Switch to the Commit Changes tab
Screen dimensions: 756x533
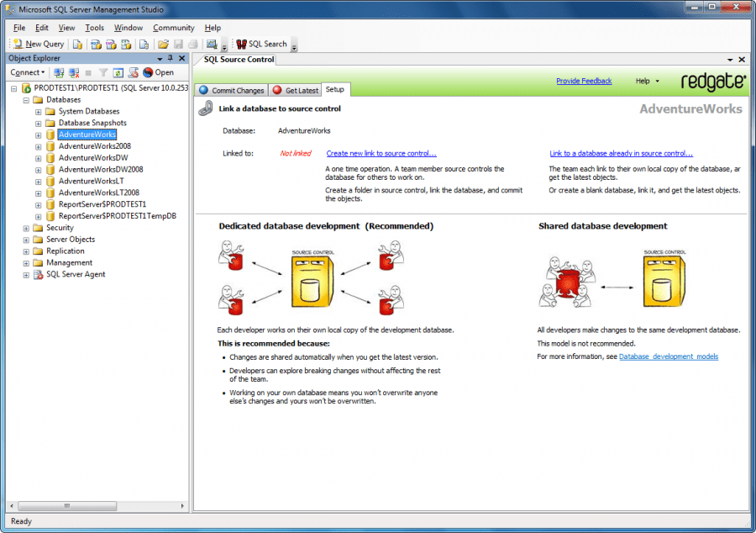pyautogui.click(x=231, y=90)
